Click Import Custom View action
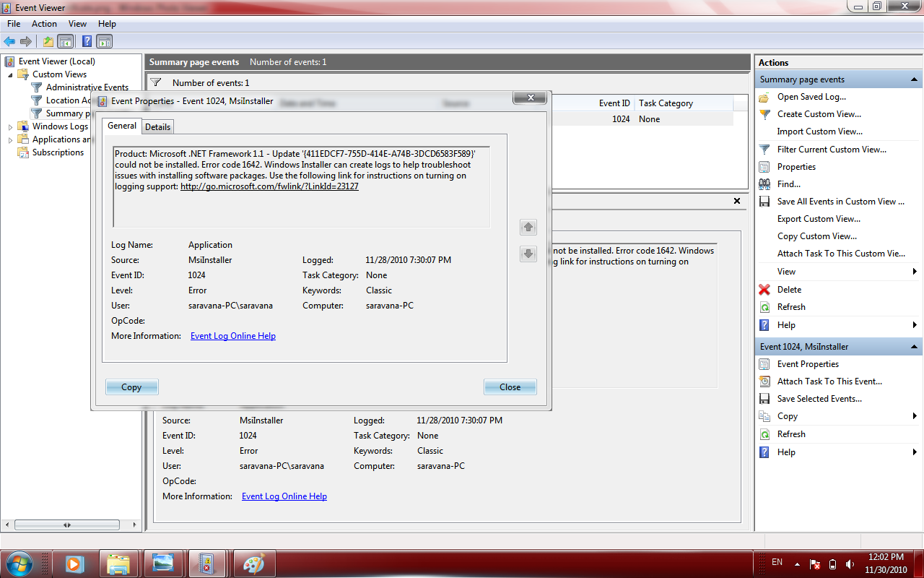Screen dimensions: 924x578 (x=819, y=131)
